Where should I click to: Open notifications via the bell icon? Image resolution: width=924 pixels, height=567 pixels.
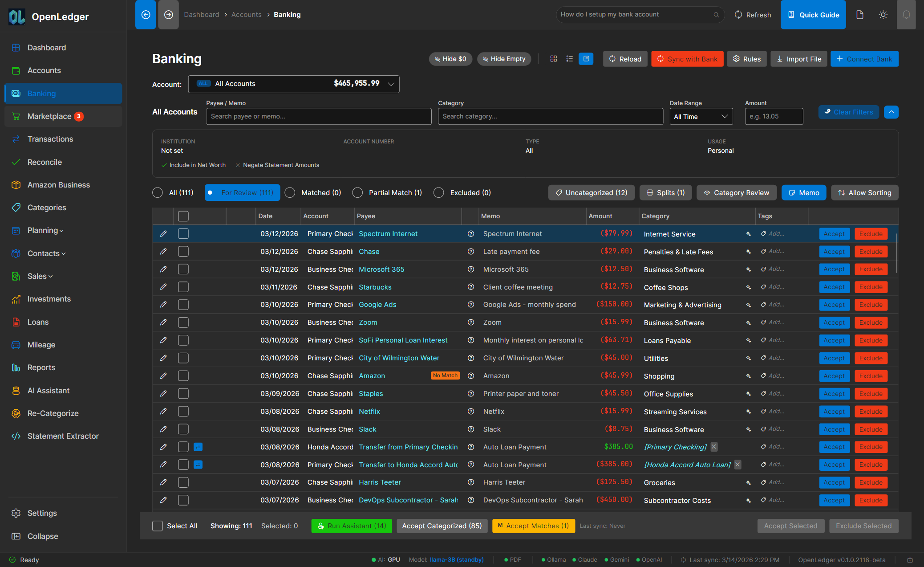click(x=907, y=14)
